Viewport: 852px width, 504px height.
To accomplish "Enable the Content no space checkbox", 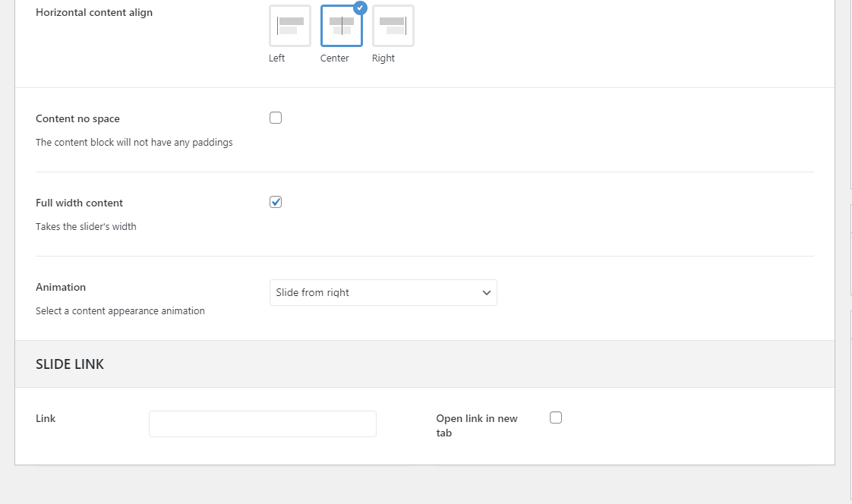I will pos(276,118).
